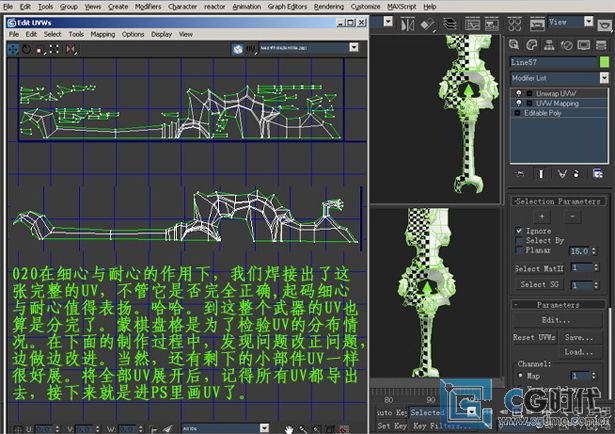Open the Tools menu in Edit UVWs

76,35
